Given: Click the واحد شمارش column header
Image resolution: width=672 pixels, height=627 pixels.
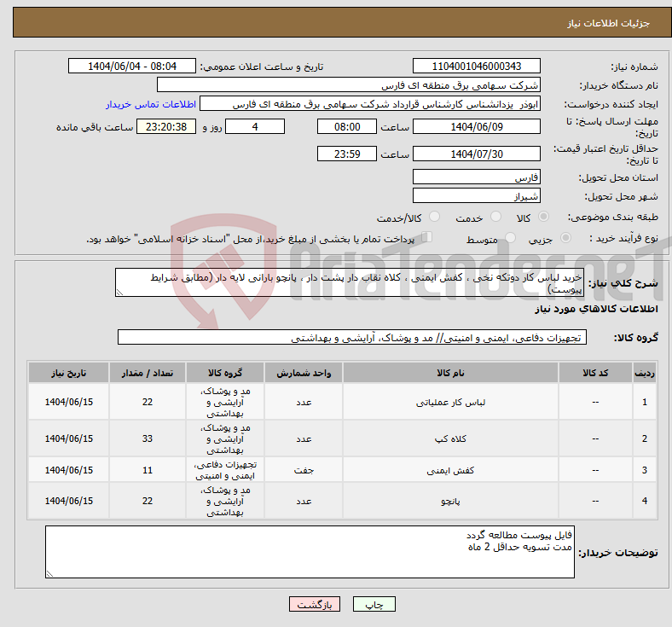Looking at the screenshot, I should point(304,373).
